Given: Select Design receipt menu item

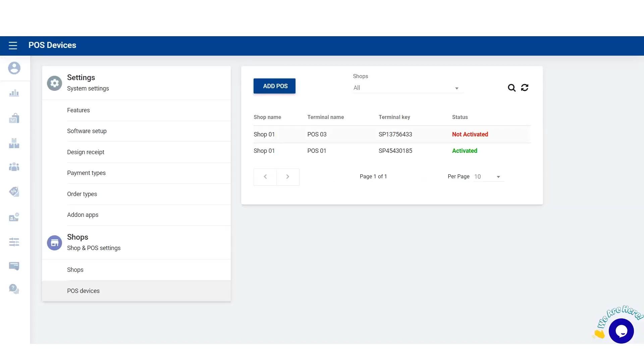Looking at the screenshot, I should point(86,152).
